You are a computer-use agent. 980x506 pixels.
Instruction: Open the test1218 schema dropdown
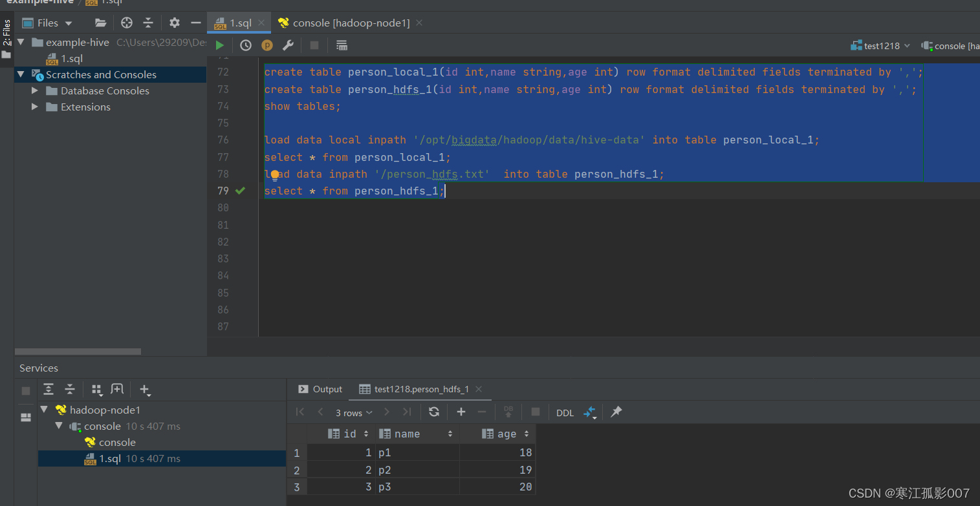tap(881, 46)
